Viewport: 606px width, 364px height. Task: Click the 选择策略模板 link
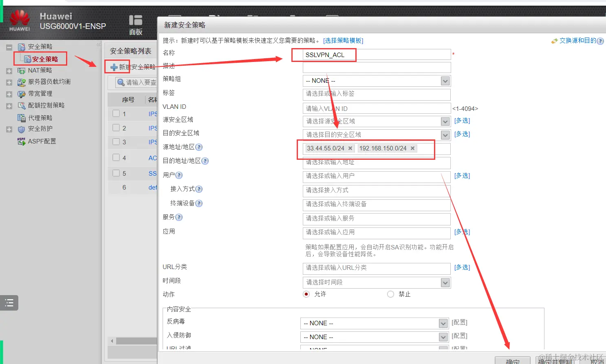(343, 40)
